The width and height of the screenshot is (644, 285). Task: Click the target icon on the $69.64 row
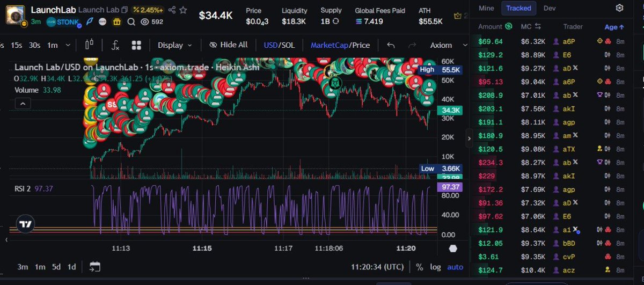[x=601, y=41]
